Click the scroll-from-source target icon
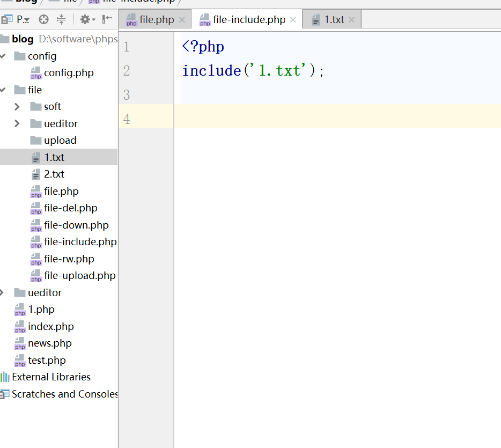The width and height of the screenshot is (501, 448). point(43,20)
